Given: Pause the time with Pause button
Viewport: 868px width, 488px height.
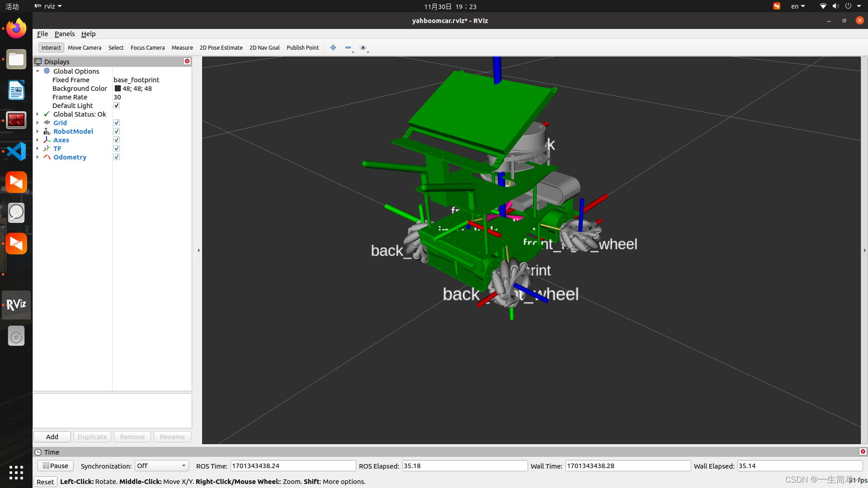Looking at the screenshot, I should pos(56,466).
